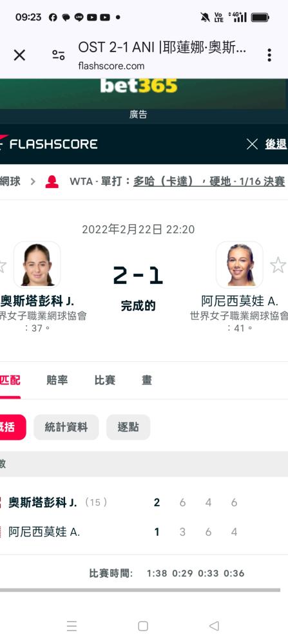Screen dimensions: 288x644
Task: View Anisimova's player photo
Action: coord(239,265)
